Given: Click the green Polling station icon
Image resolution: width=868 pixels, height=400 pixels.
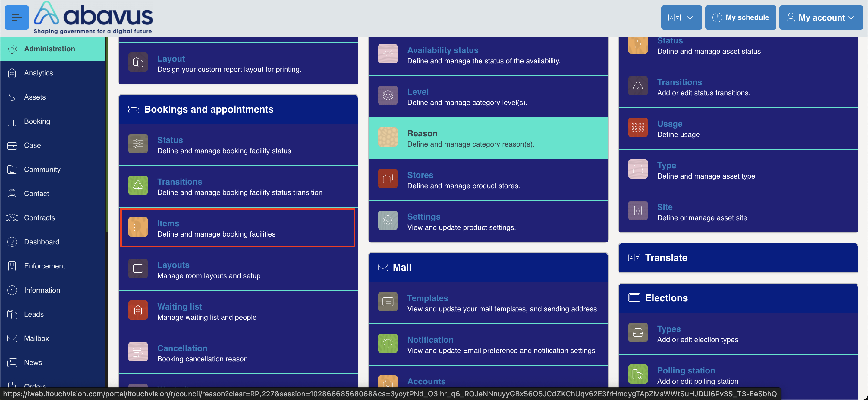Looking at the screenshot, I should coord(638,374).
